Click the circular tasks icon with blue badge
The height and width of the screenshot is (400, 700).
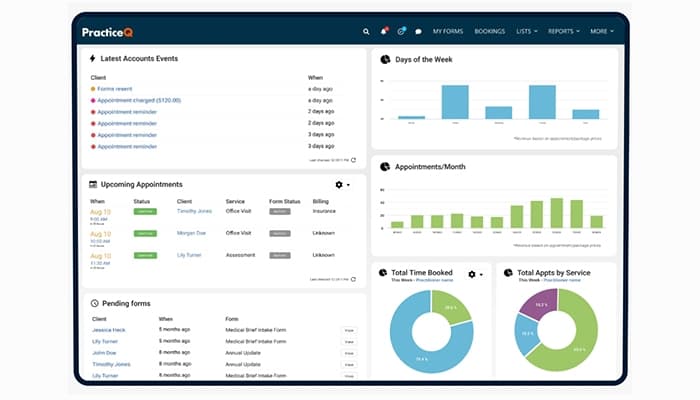click(x=401, y=32)
